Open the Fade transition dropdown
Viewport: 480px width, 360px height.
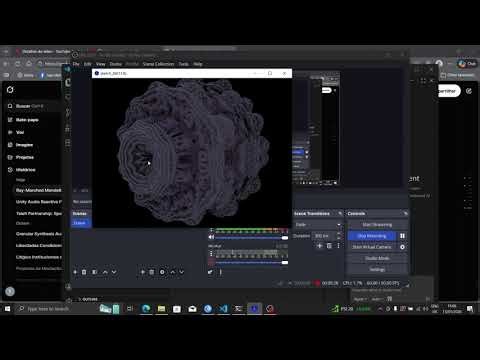click(x=318, y=225)
